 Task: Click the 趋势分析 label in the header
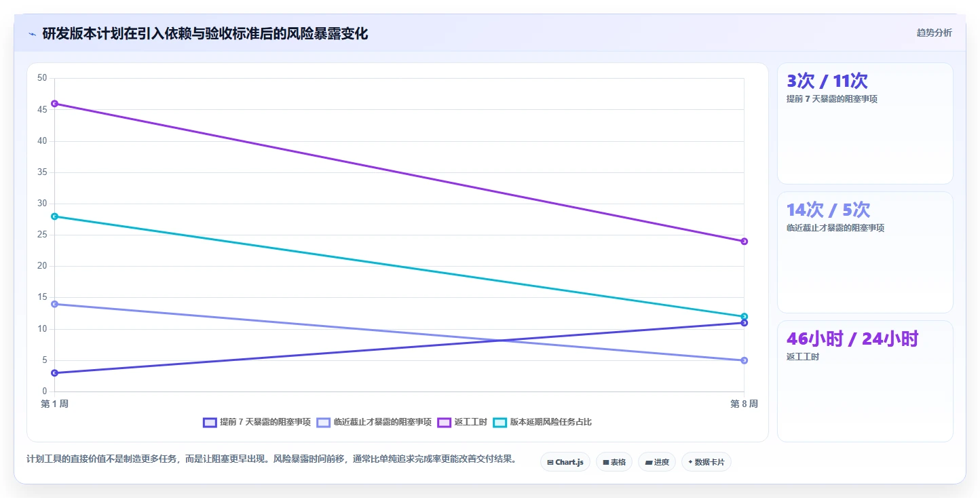pyautogui.click(x=934, y=33)
